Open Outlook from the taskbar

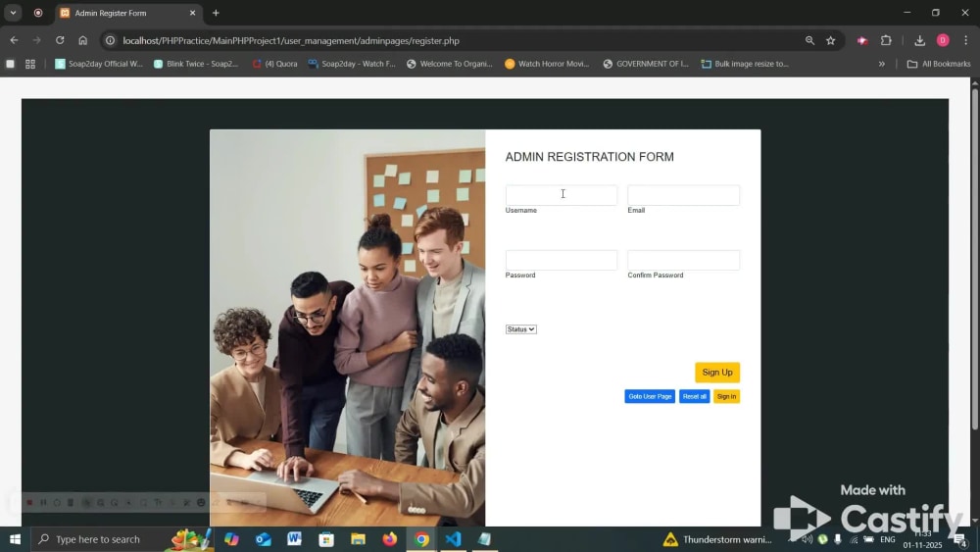[x=263, y=539]
